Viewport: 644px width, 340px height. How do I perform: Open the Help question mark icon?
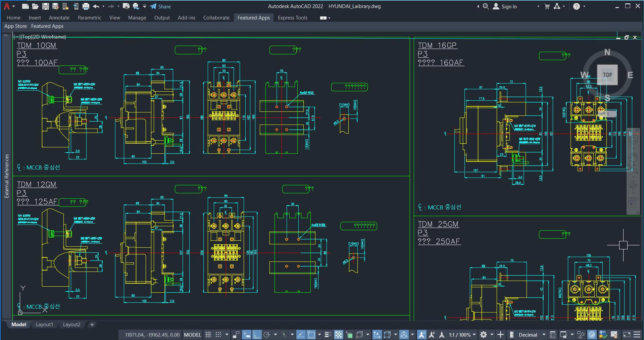pos(577,6)
